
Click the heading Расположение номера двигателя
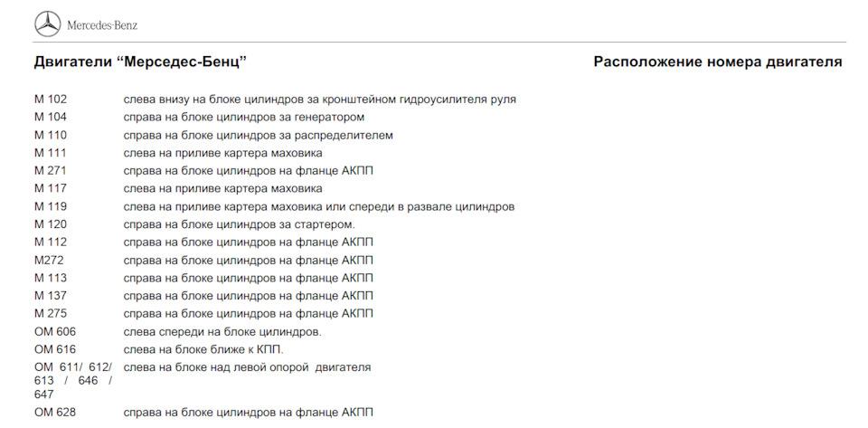[717, 62]
